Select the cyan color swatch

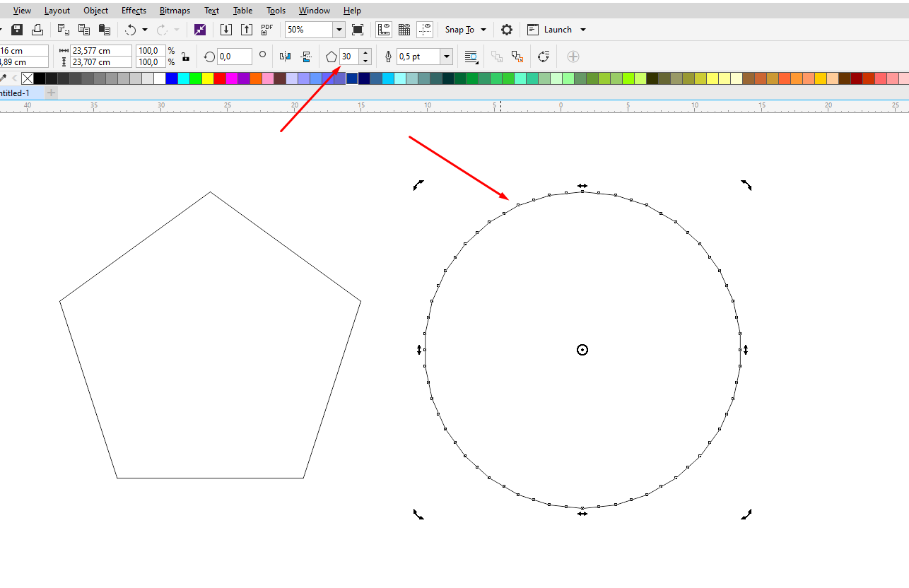(x=184, y=78)
